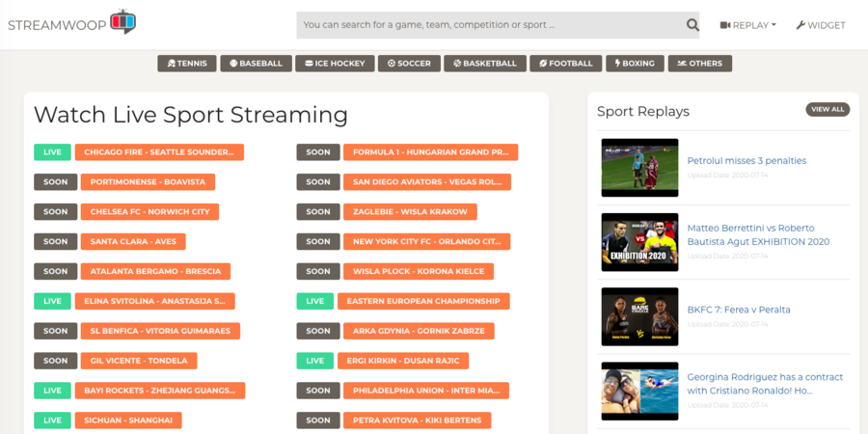Open the Replay dropdown menu
868x434 pixels.
(x=747, y=25)
